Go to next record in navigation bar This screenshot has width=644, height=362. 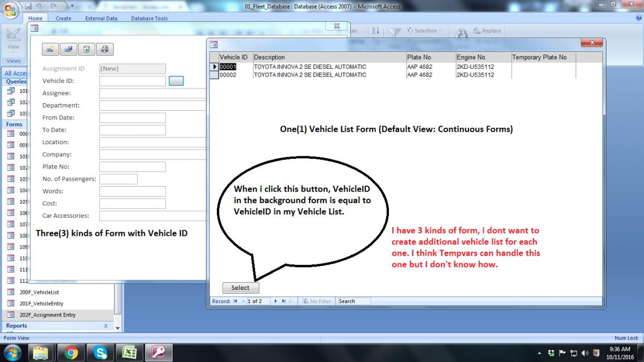pos(276,301)
